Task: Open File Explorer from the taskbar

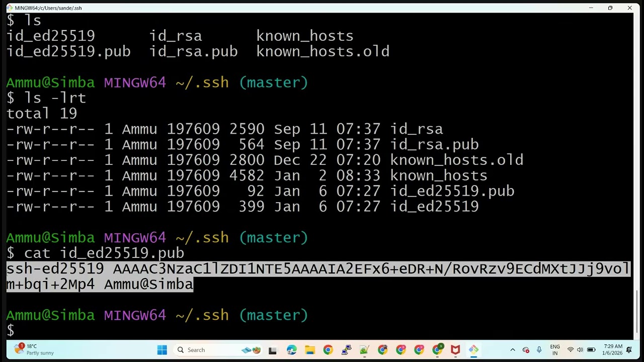Action: [310, 350]
